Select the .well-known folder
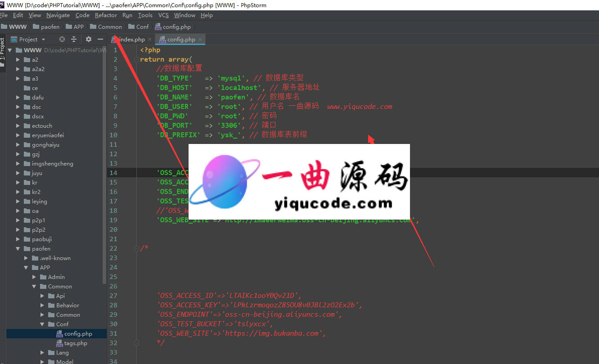Image resolution: width=599 pixels, height=364 pixels. click(x=55, y=258)
